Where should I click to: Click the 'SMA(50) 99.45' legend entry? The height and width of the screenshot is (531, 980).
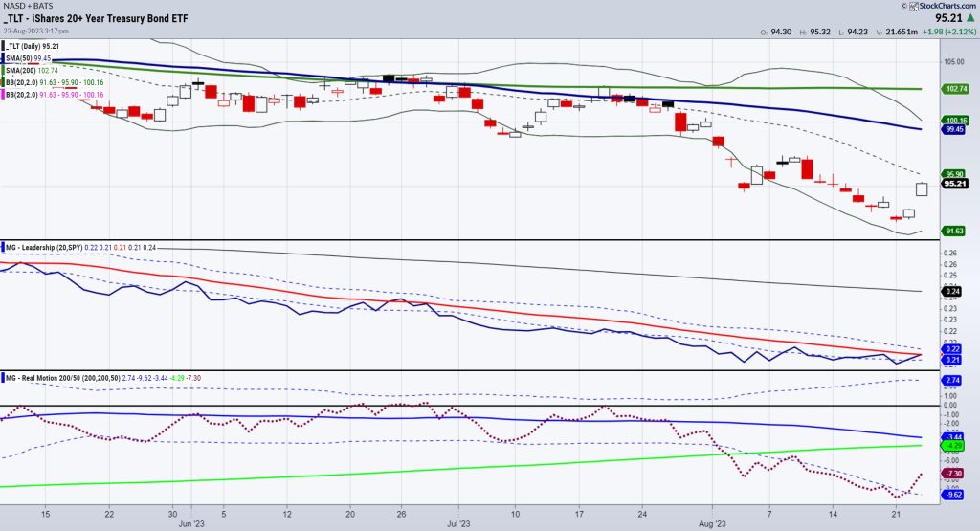[x=29, y=58]
